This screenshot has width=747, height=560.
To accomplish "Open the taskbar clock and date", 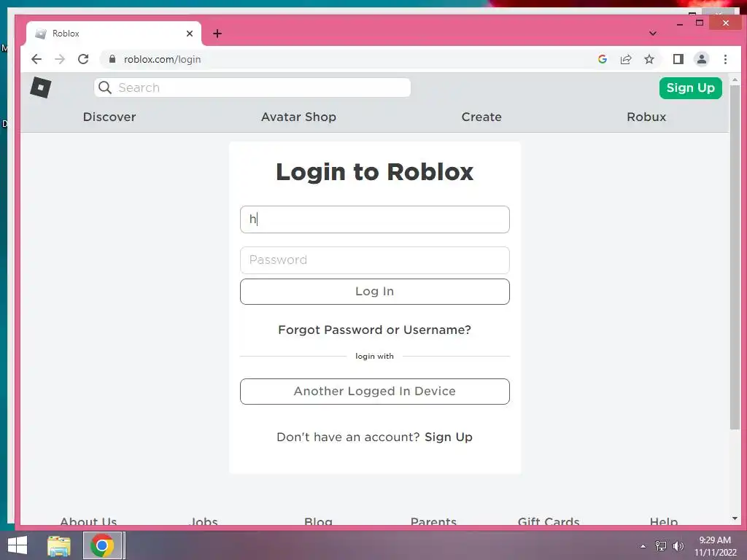I will click(x=715, y=546).
